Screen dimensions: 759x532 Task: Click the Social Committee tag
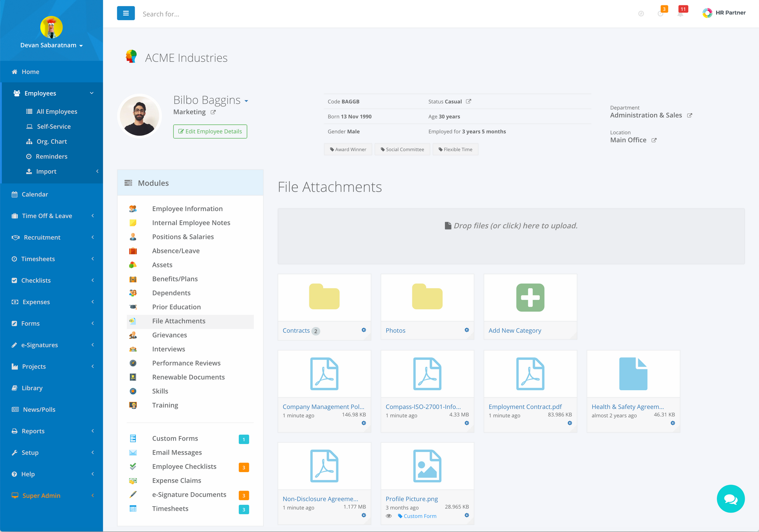(402, 149)
